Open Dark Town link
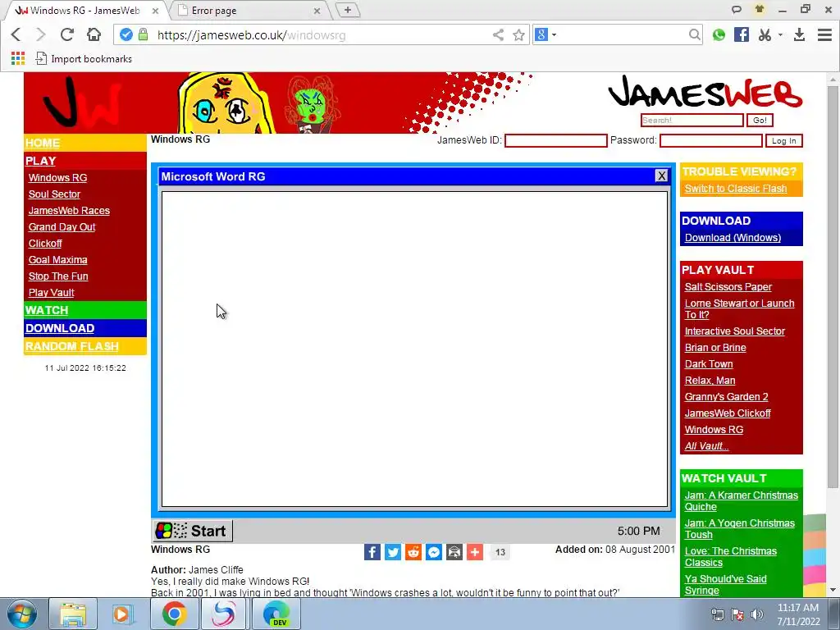840x630 pixels. point(709,364)
